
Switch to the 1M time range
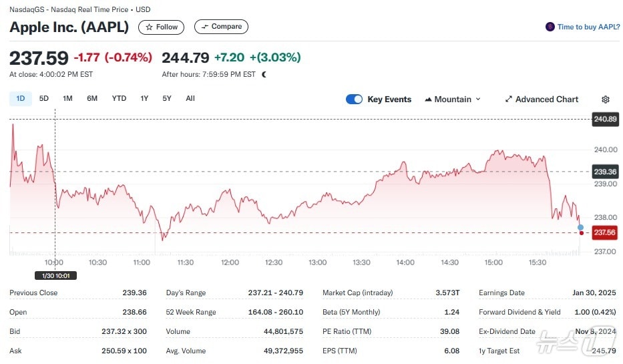point(67,99)
